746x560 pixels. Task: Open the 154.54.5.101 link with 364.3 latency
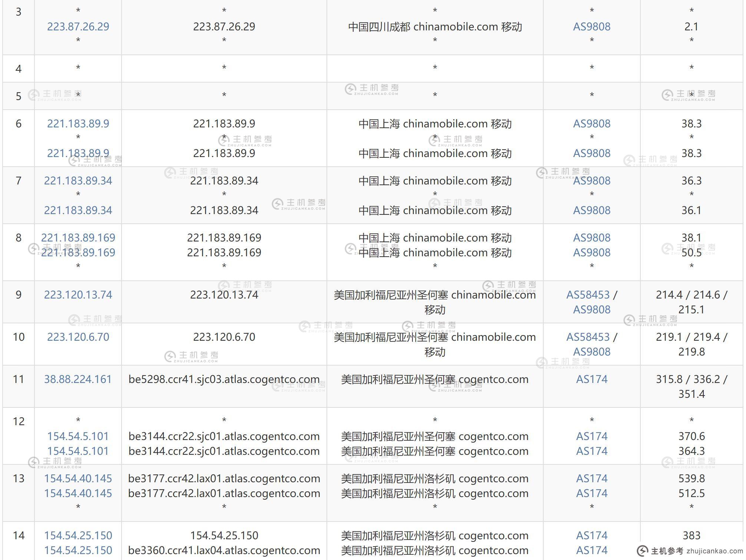point(78,451)
